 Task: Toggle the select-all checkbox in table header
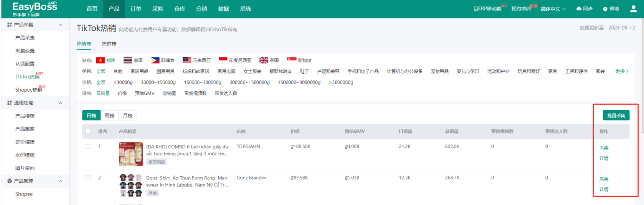pos(88,131)
